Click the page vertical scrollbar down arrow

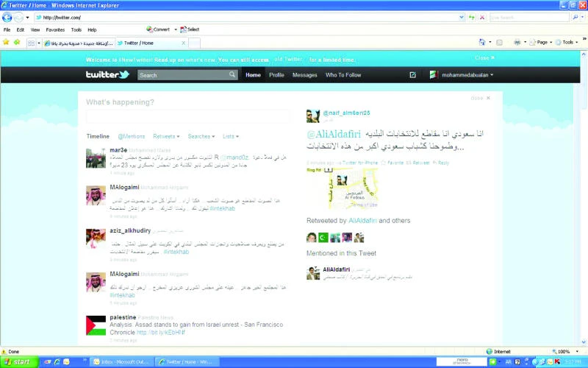point(584,342)
